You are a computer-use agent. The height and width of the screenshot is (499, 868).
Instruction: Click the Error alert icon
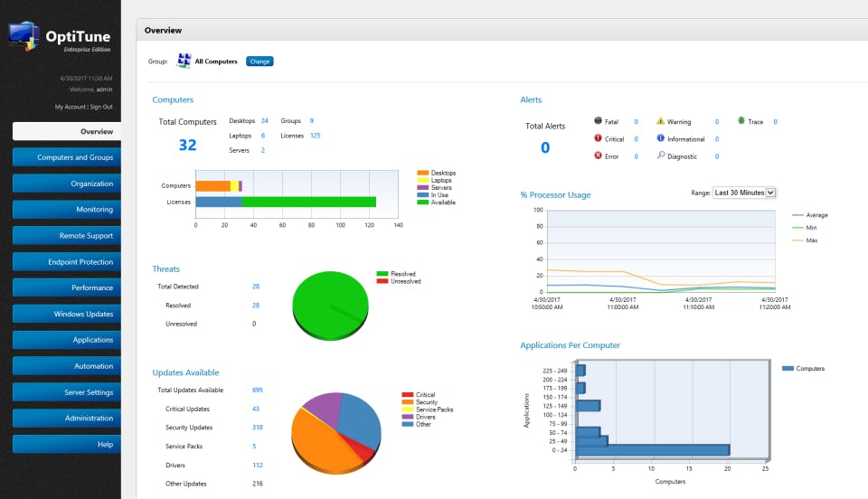click(x=598, y=155)
